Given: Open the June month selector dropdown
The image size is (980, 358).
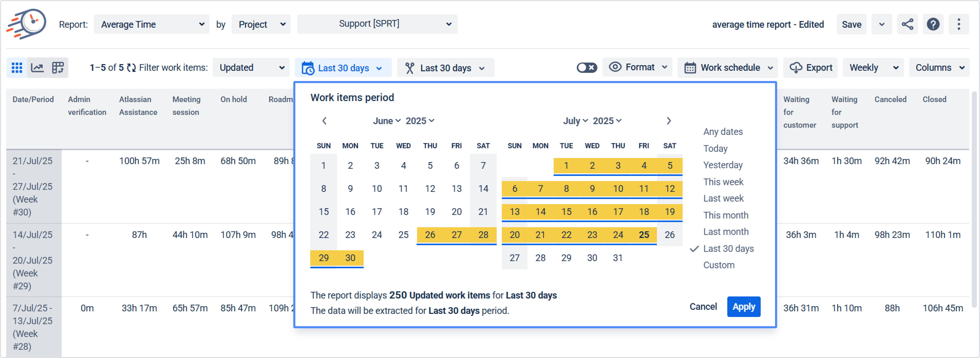Looking at the screenshot, I should (x=387, y=121).
